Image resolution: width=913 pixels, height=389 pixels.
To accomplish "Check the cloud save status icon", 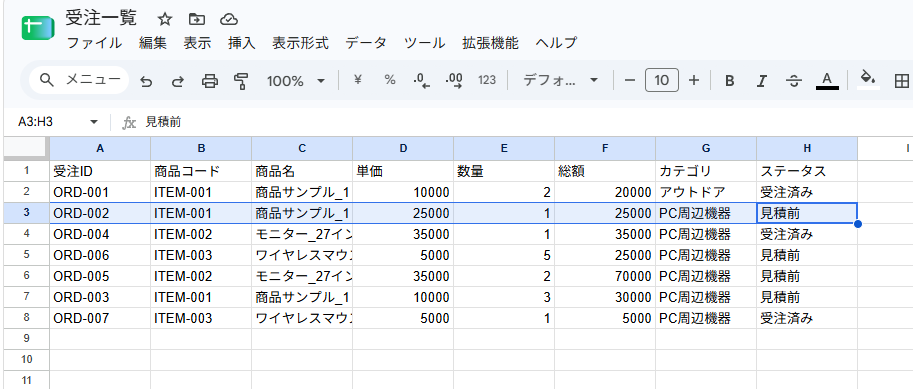I will [229, 20].
